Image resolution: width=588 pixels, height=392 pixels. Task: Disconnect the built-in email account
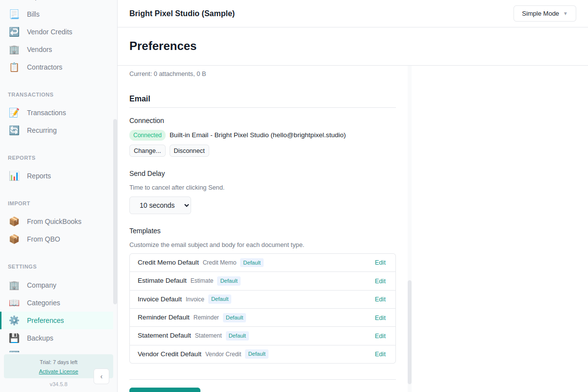point(189,150)
